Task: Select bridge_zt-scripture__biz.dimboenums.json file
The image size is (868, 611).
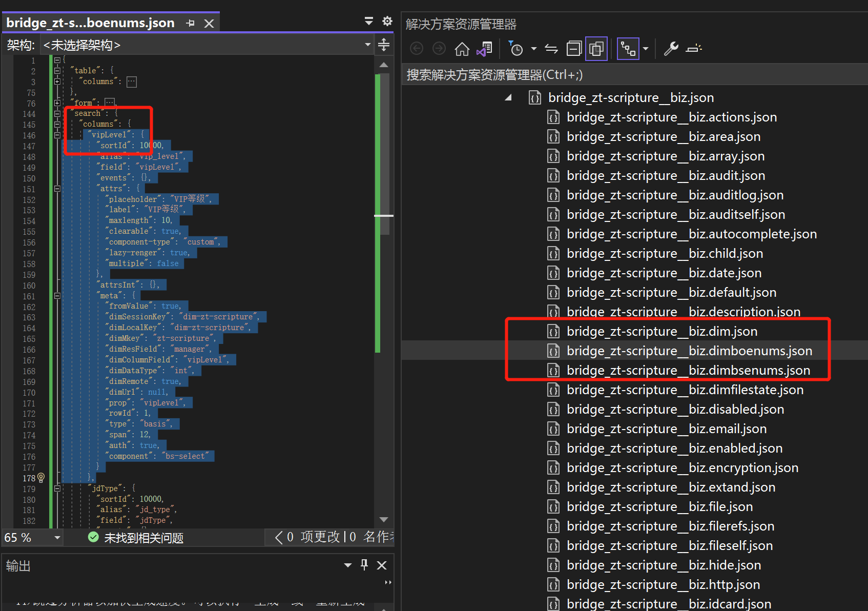Action: [689, 351]
